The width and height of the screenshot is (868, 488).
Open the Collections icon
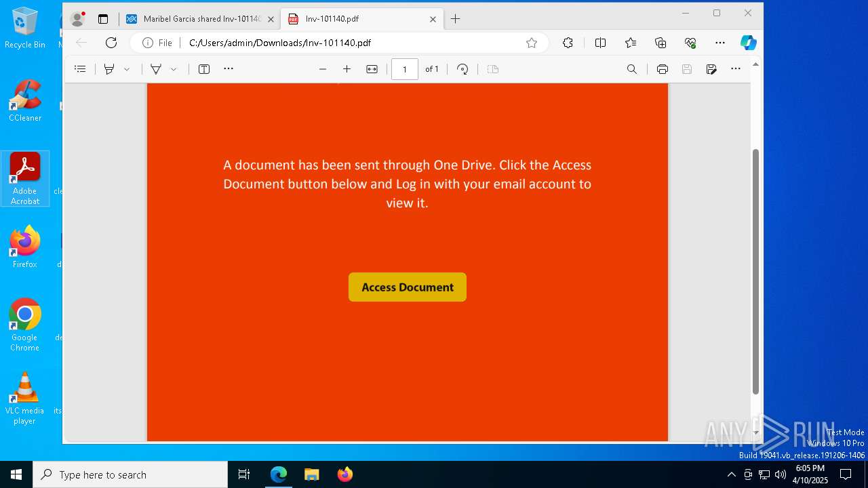coord(660,43)
